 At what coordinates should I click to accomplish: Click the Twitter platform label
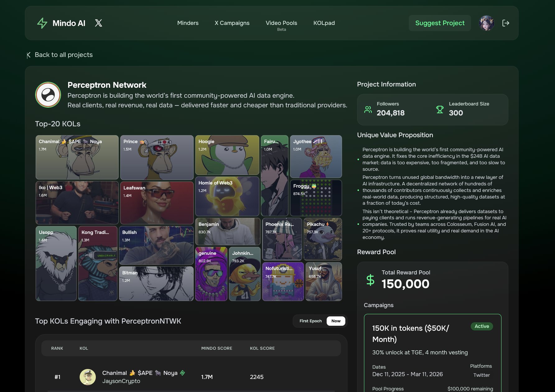482,375
